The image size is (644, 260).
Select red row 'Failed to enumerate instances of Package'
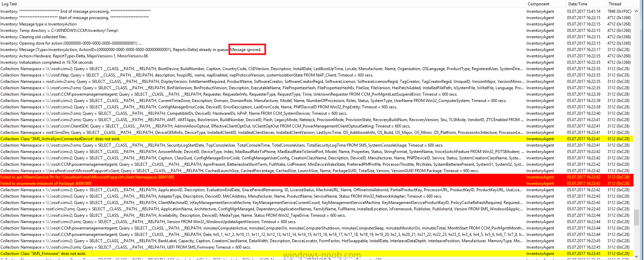coord(46,184)
